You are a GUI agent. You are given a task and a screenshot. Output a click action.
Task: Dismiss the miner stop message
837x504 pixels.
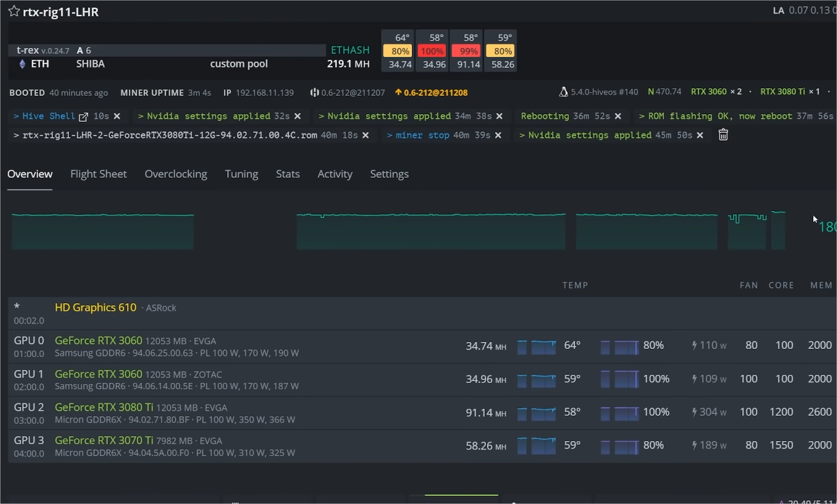[498, 135]
